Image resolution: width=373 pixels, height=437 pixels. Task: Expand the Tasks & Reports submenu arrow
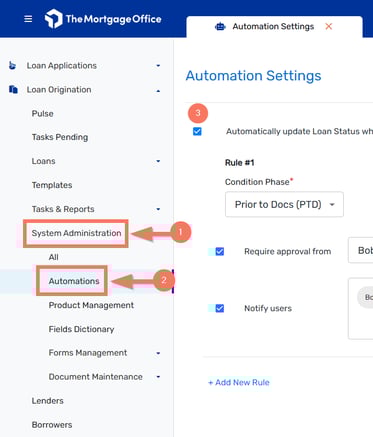158,209
